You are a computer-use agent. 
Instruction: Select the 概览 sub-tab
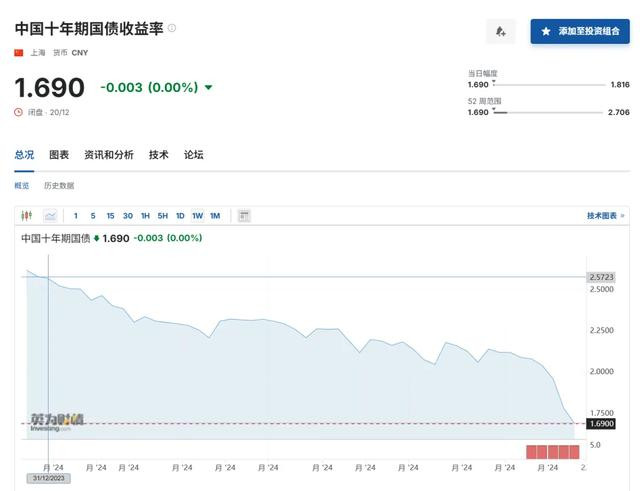point(22,186)
